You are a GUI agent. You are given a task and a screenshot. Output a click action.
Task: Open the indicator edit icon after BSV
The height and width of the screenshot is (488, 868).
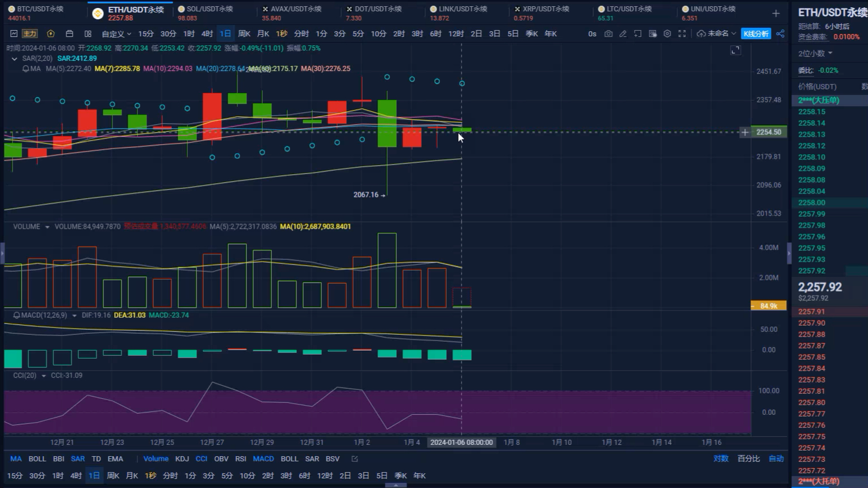click(355, 459)
